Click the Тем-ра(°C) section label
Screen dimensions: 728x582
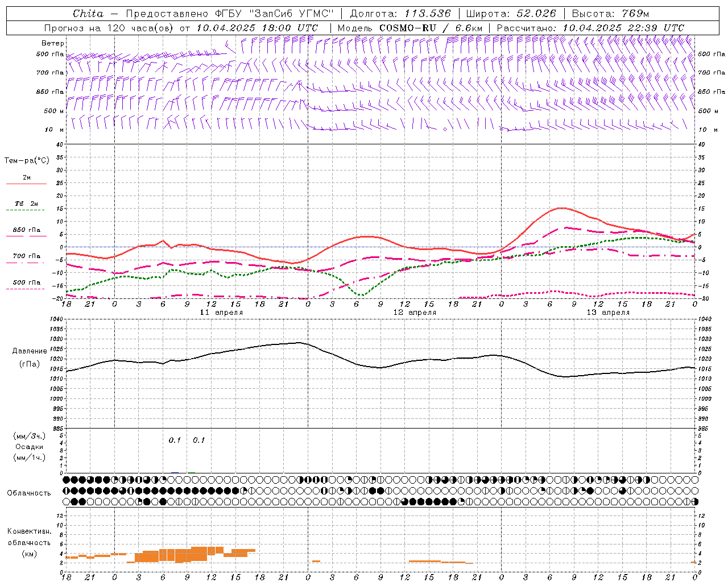[27, 161]
